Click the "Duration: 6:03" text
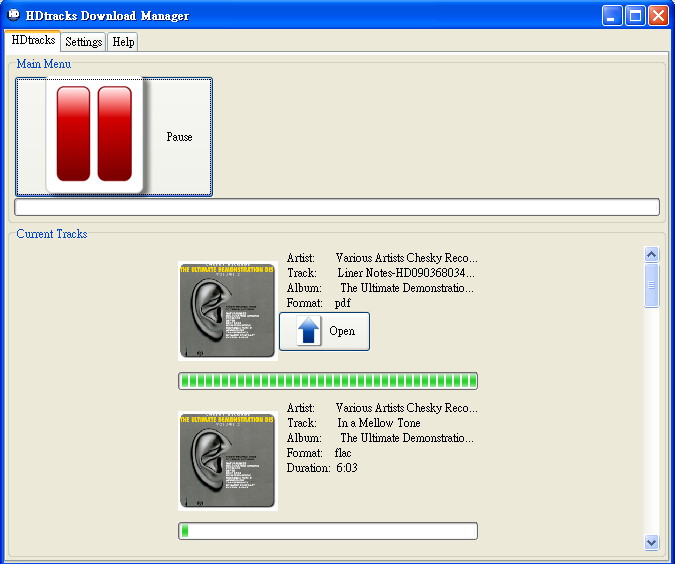675x564 pixels. [322, 468]
